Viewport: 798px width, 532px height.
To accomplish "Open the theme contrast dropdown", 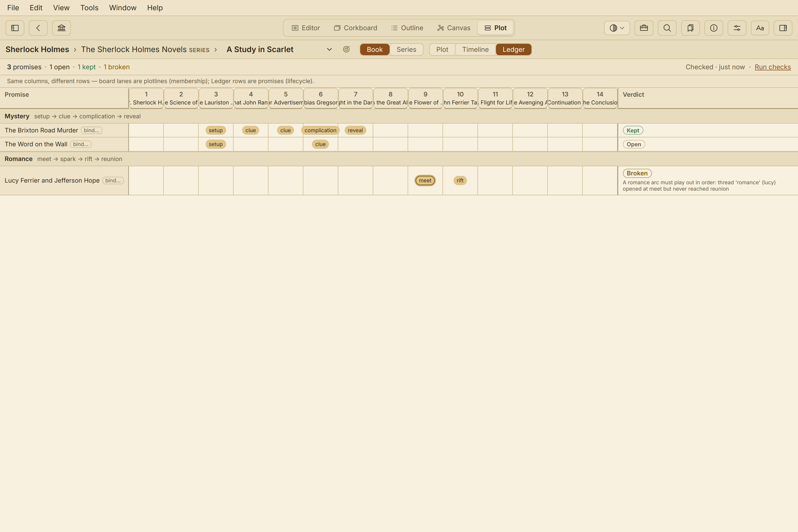I will [x=617, y=28].
